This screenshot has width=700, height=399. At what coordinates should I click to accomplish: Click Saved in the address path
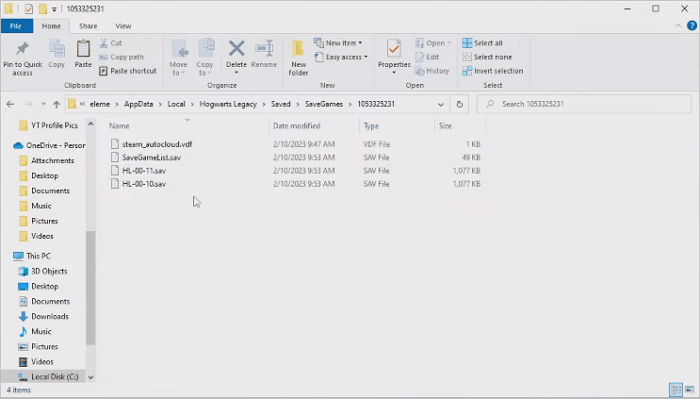coord(281,104)
